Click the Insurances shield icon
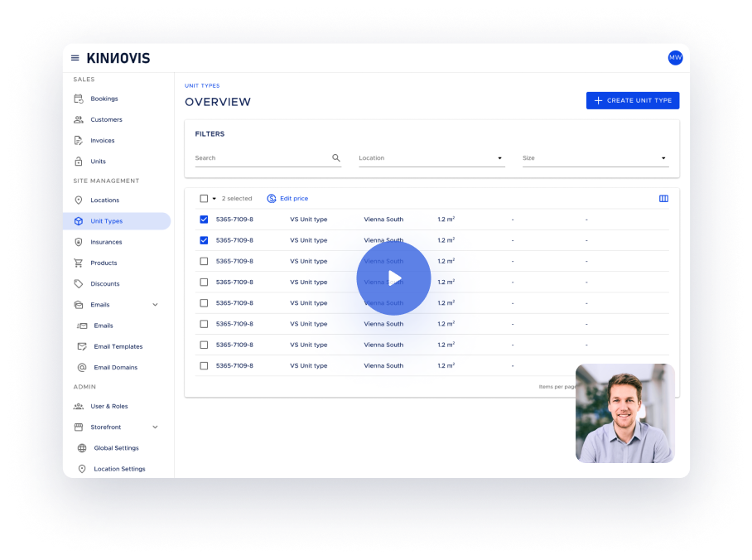752x560 pixels. (79, 242)
